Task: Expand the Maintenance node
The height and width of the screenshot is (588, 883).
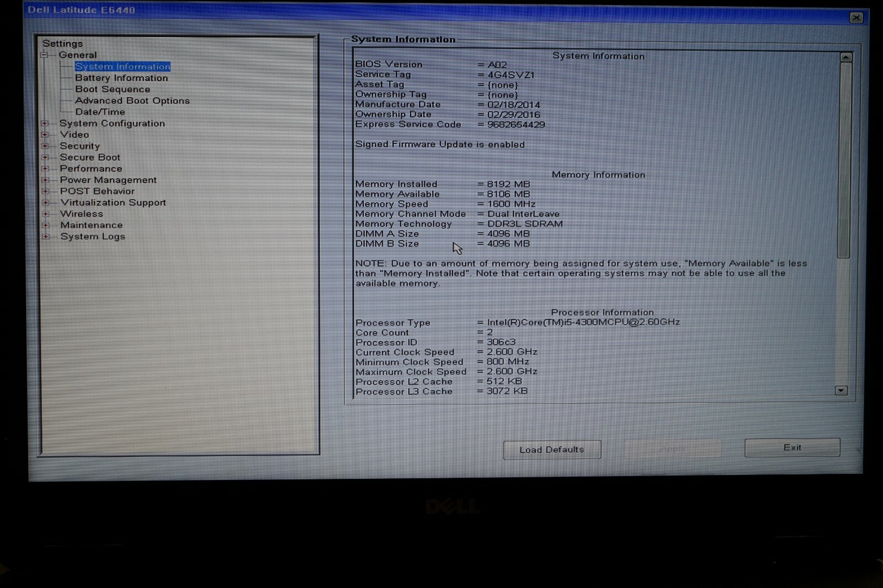Action: 46,225
